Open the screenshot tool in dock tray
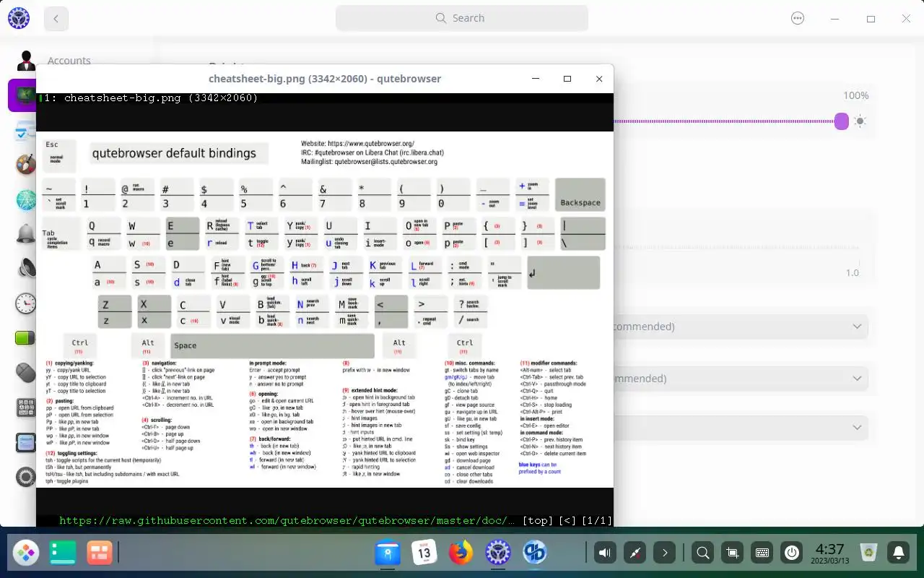The width and height of the screenshot is (924, 578). [x=732, y=553]
